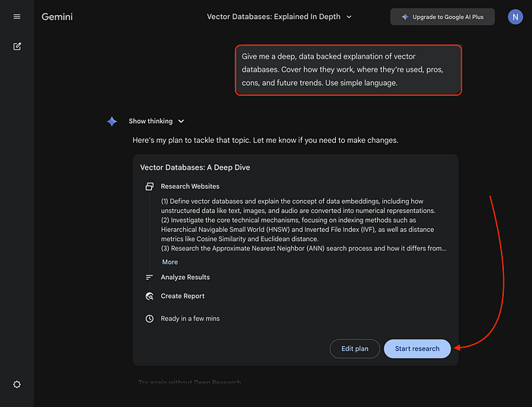The width and height of the screenshot is (532, 407).
Task: Click the Research Websites step label
Action: click(190, 186)
